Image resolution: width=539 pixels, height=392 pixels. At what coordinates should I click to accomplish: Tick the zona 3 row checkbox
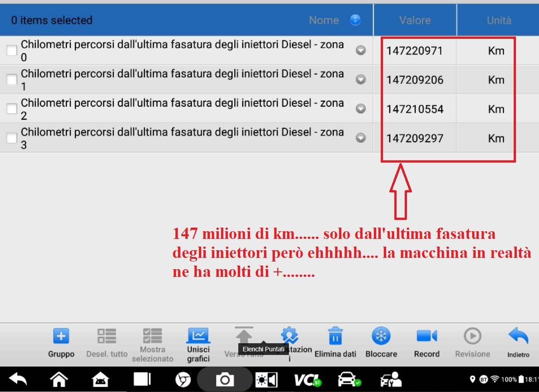tap(12, 138)
